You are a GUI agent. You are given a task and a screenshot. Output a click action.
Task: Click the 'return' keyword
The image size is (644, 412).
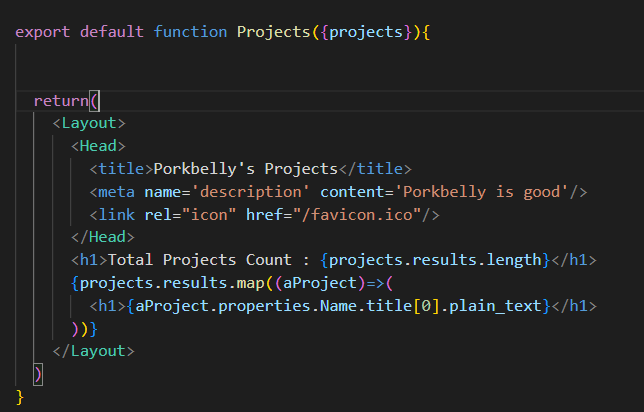pos(61,101)
